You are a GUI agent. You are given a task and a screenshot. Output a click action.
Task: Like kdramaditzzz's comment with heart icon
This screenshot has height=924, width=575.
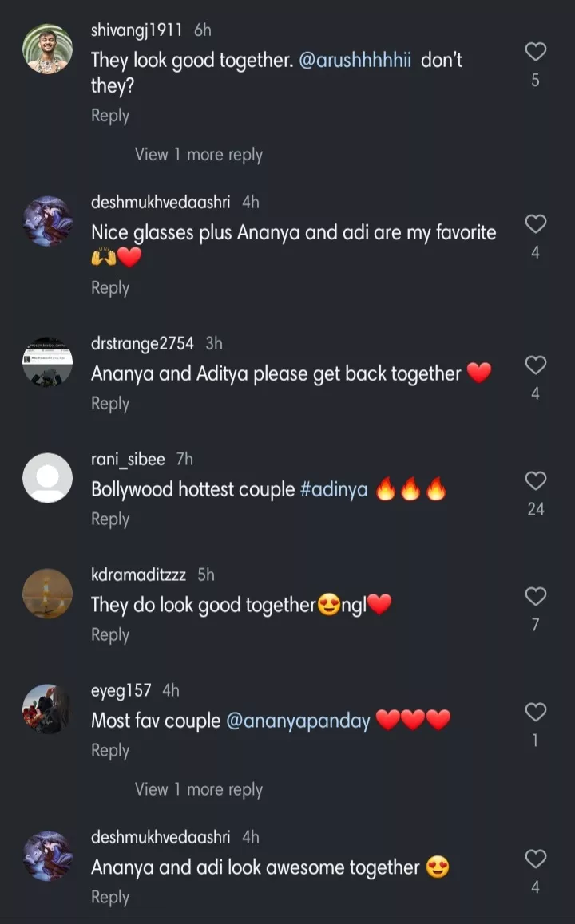click(535, 597)
